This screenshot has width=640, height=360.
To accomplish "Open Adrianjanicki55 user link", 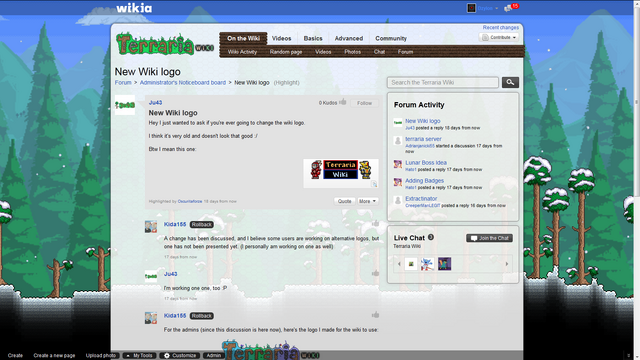I will (x=420, y=146).
